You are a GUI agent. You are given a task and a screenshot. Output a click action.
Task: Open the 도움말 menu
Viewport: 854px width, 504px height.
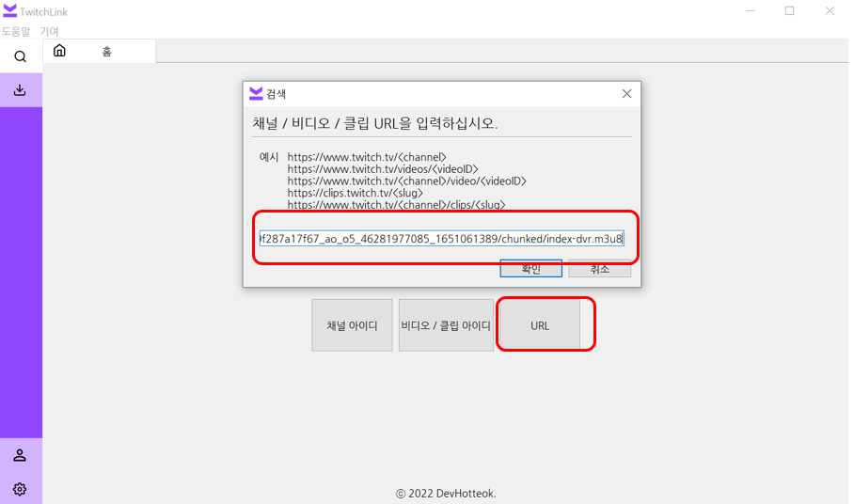16,32
